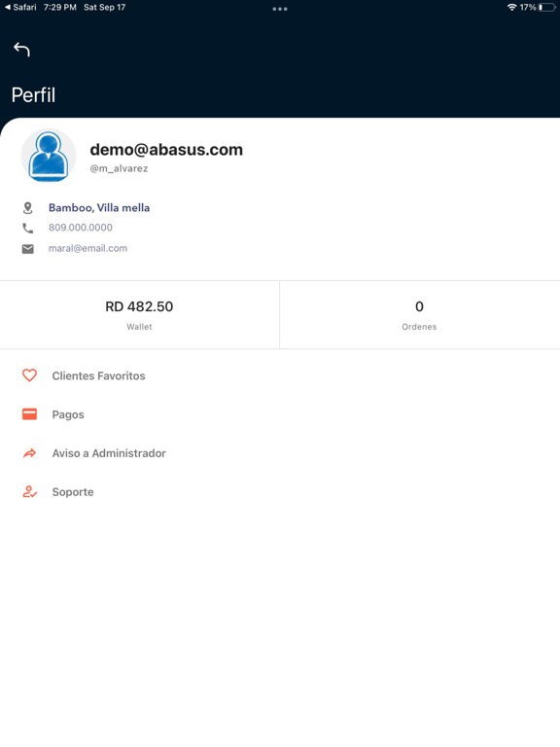Select the RD 482.50 wallet amount
Image resolution: width=560 pixels, height=747 pixels.
click(x=139, y=306)
